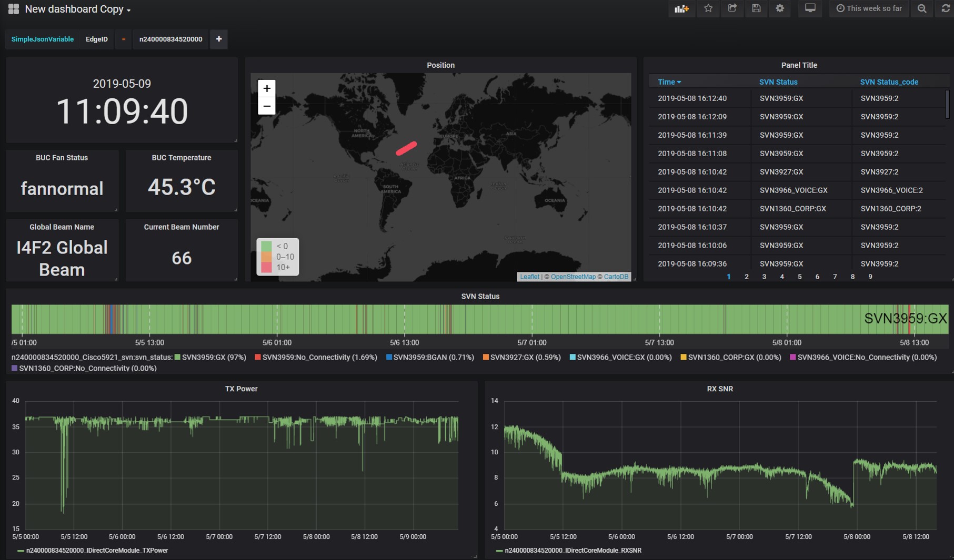Image resolution: width=954 pixels, height=560 pixels.
Task: Toggle SVN1360_CORP:No_Connectivity legend series
Action: click(x=84, y=368)
